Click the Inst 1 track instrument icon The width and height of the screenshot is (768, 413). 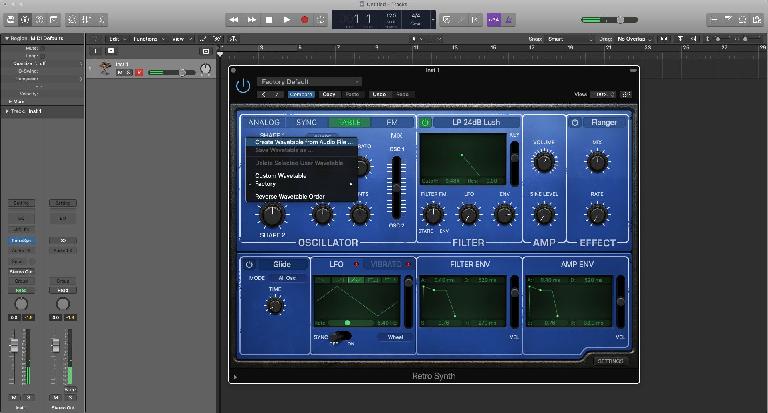pos(104,68)
